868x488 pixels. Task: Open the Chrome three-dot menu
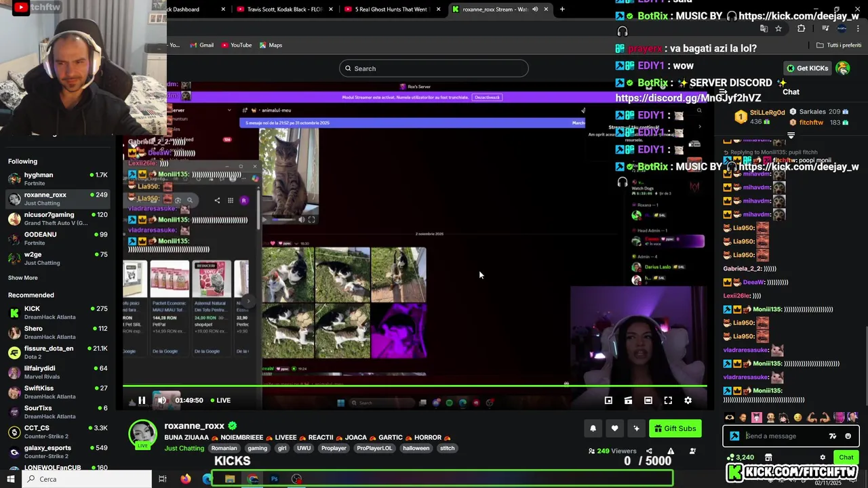click(859, 28)
